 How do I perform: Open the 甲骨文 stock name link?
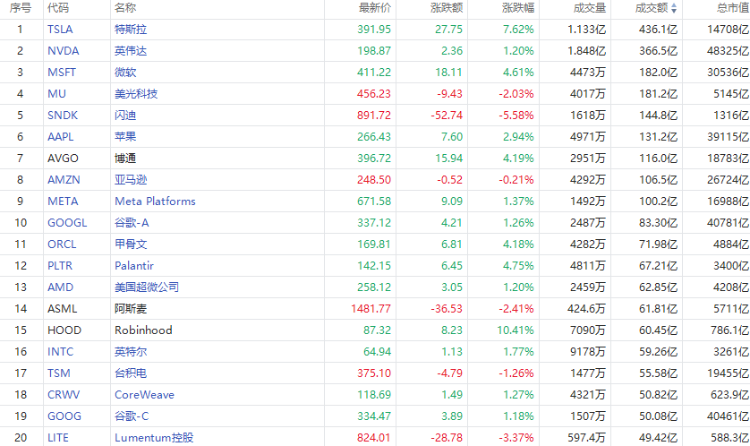pyautogui.click(x=131, y=245)
